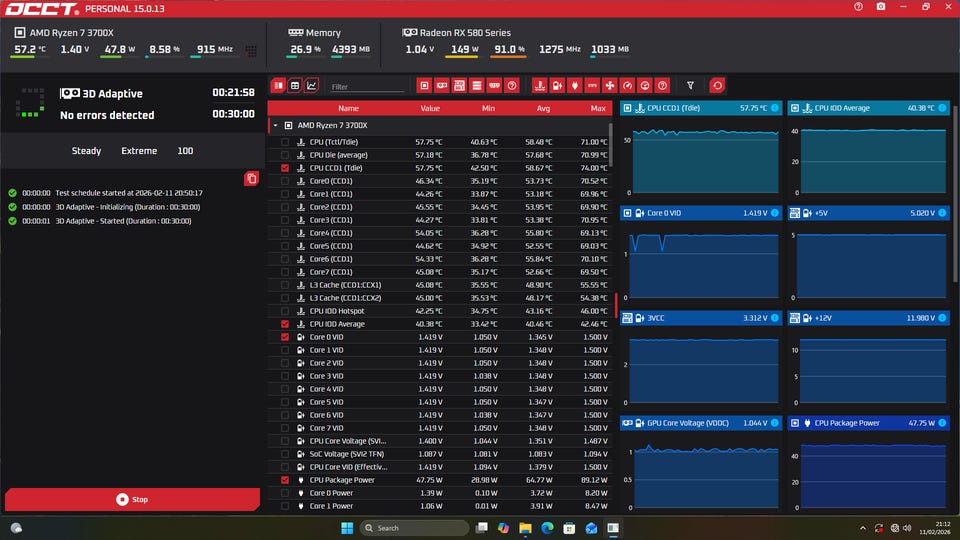Open Microsoft Edge from the taskbar
This screenshot has width=960, height=540.
pyautogui.click(x=547, y=528)
